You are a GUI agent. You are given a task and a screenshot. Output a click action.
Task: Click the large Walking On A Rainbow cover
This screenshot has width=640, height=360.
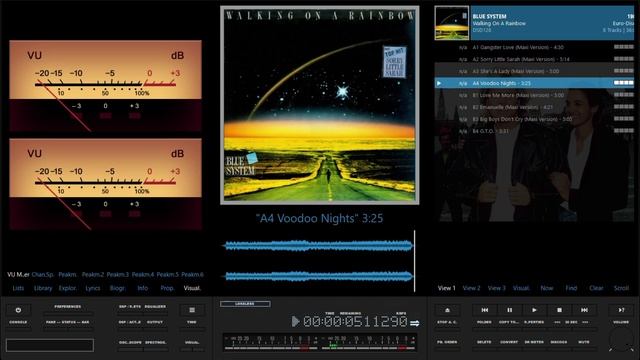[320, 105]
